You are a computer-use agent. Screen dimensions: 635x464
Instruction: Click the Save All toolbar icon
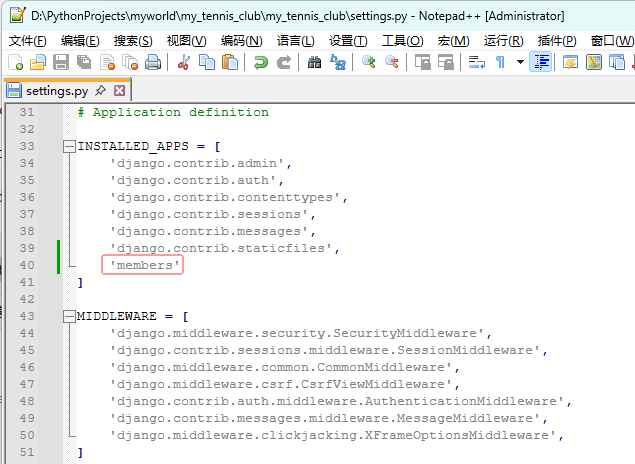tap(84, 63)
